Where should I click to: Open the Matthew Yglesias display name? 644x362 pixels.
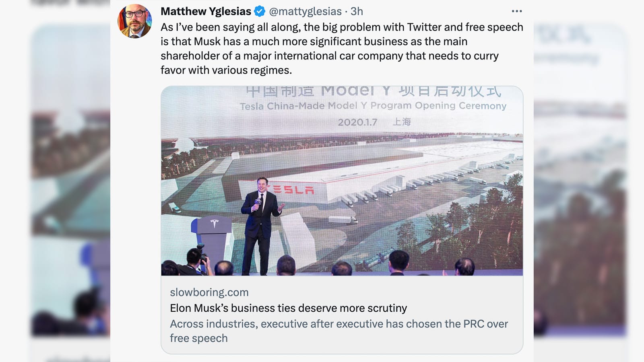[x=206, y=11]
